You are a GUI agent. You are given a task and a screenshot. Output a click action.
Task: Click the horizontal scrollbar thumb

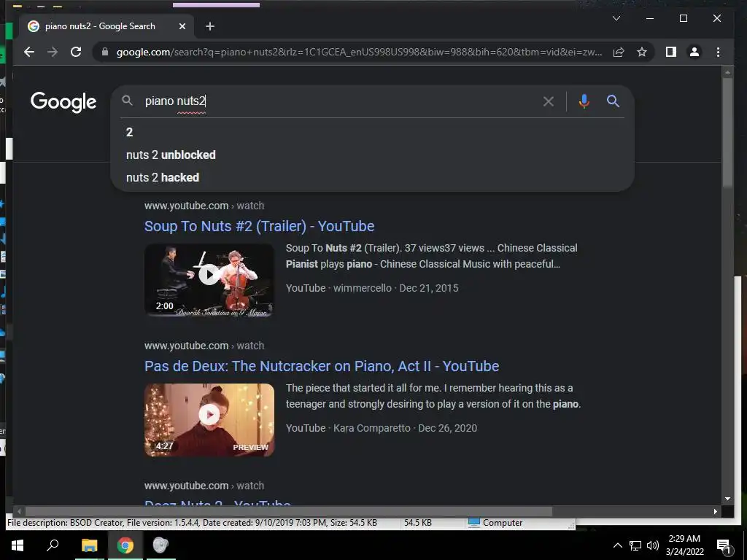pos(289,511)
